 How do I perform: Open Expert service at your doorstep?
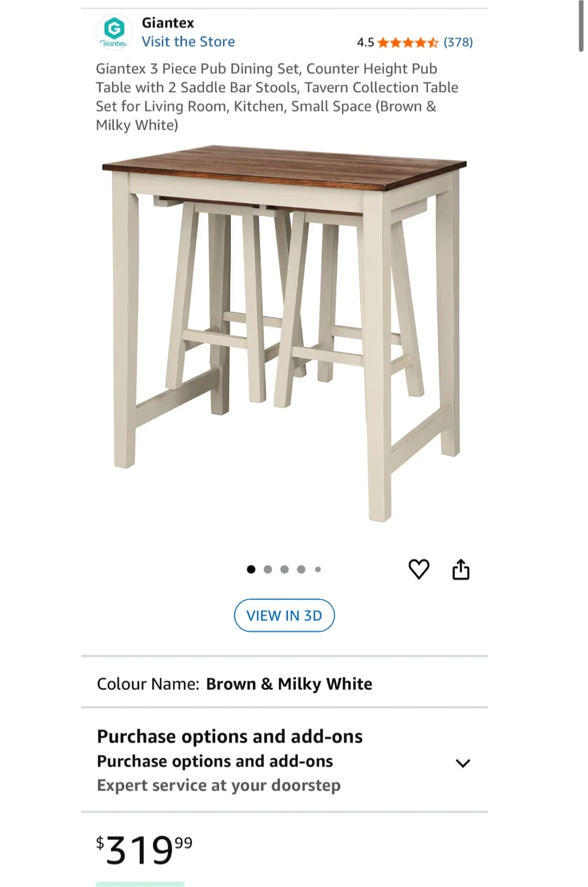(x=219, y=785)
